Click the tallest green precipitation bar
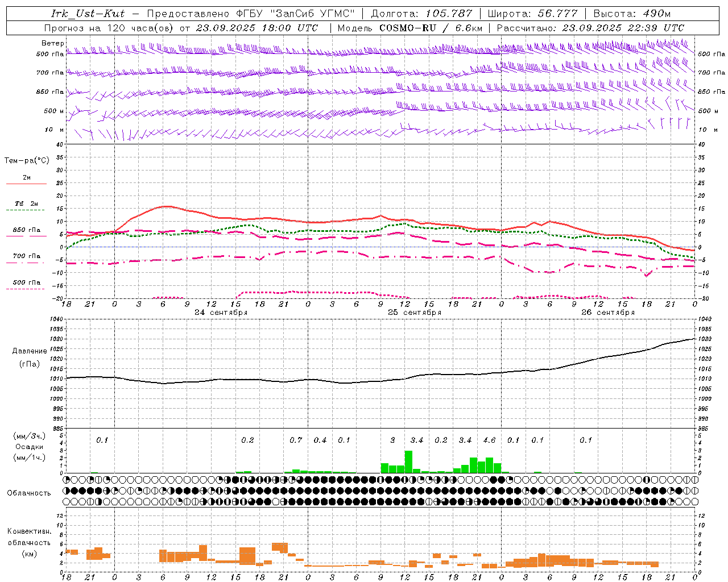This screenshot has height=582, width=728. point(408,462)
